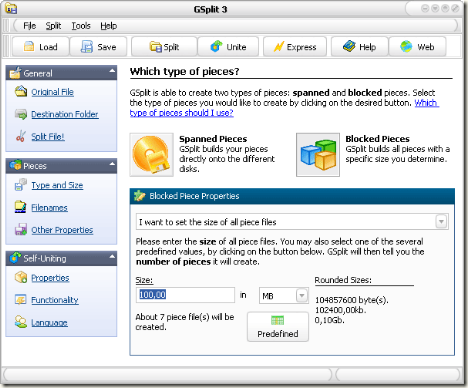The height and width of the screenshot is (388, 468).
Task: Click the Split File! link
Action: pos(48,137)
